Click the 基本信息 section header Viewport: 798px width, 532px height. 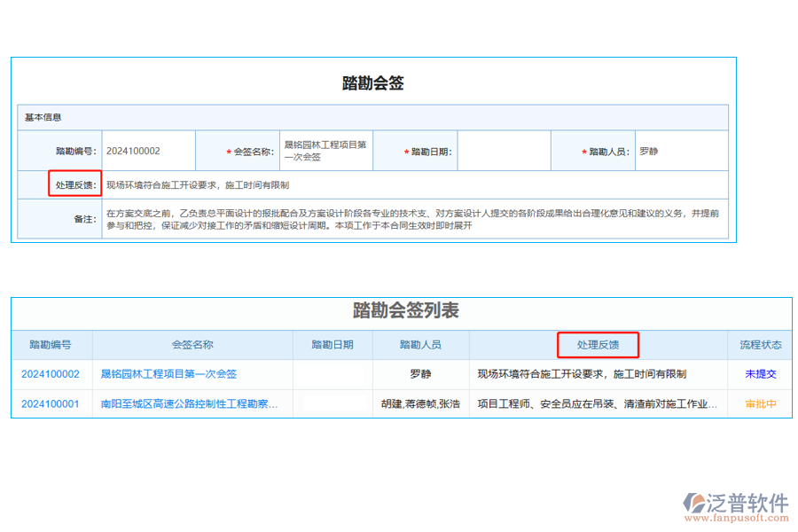(43, 117)
